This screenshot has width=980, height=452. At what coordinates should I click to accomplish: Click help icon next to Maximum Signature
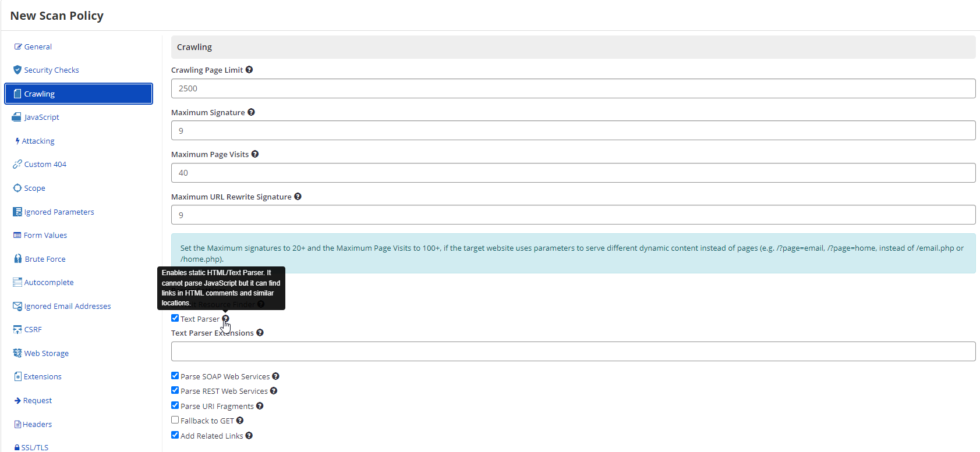tap(251, 112)
